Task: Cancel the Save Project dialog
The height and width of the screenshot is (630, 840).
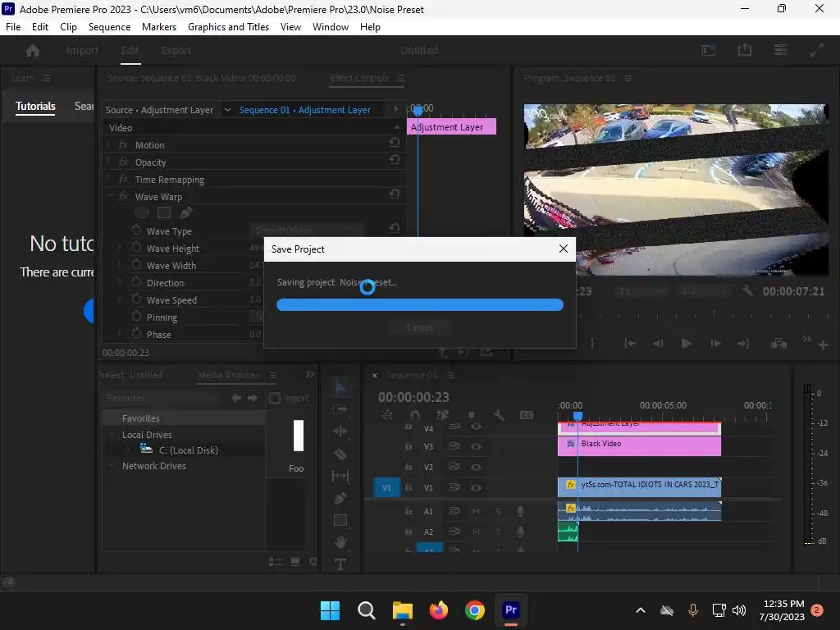Action: pyautogui.click(x=419, y=326)
